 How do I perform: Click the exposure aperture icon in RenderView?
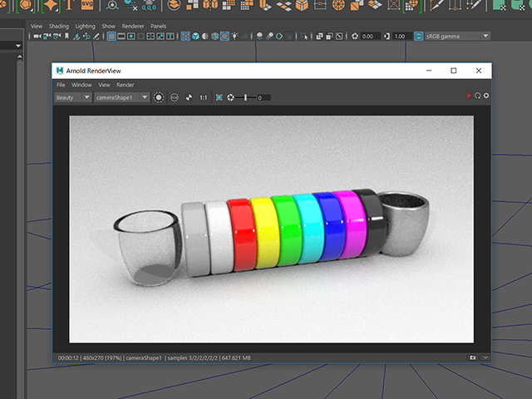click(231, 98)
